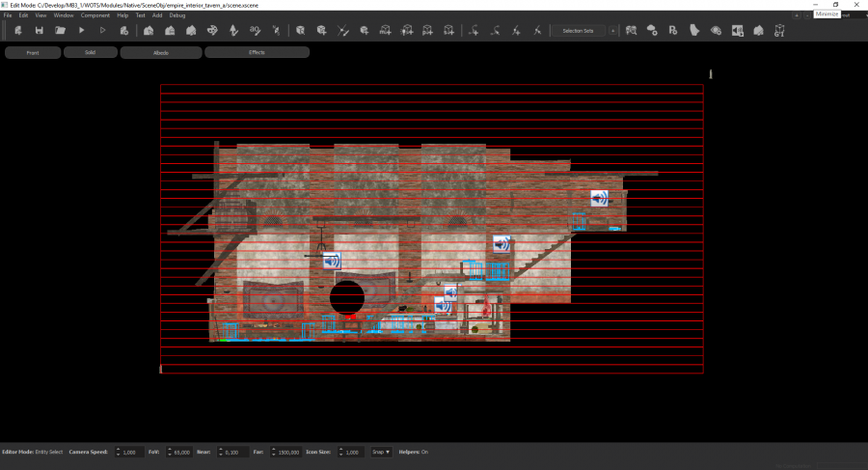Image resolution: width=868 pixels, height=470 pixels.
Task: Start the scene with the solid play button
Action: [81, 31]
